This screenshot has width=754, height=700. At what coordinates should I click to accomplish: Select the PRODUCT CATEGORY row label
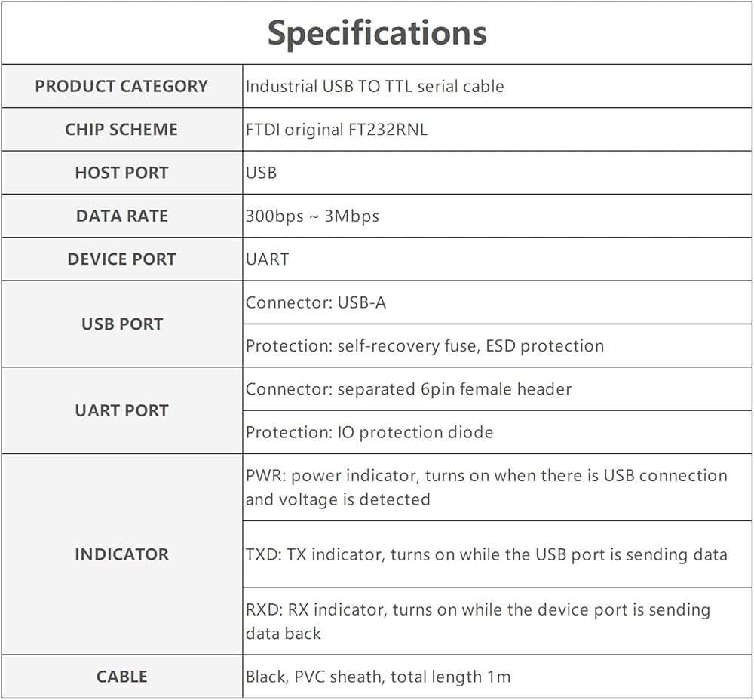pyautogui.click(x=121, y=86)
